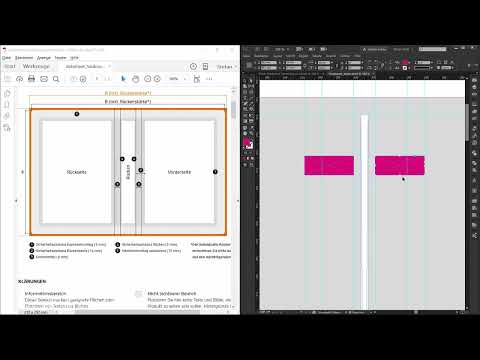This screenshot has width=480, height=360.
Task: Open the Objekt menu in InDesign
Action: point(303,56)
